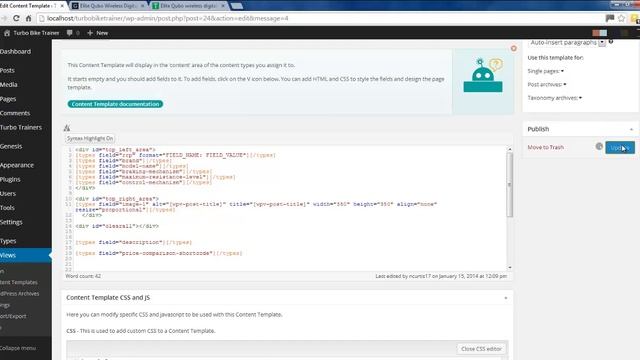Click Collapse menu at sidebar bottom

pos(18,348)
